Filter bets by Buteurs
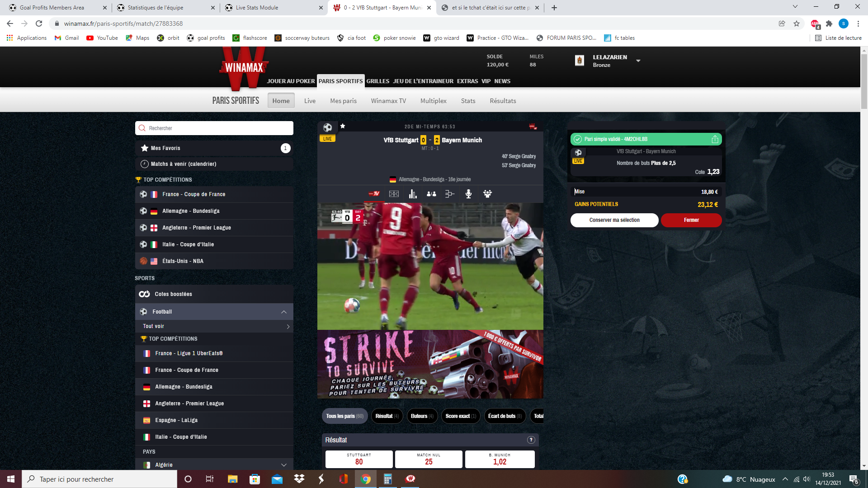The height and width of the screenshot is (488, 868). 422,416
